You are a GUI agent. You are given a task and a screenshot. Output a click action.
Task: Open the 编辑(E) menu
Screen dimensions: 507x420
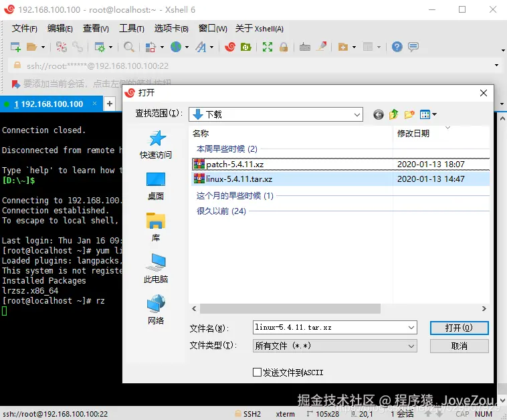tap(60, 29)
